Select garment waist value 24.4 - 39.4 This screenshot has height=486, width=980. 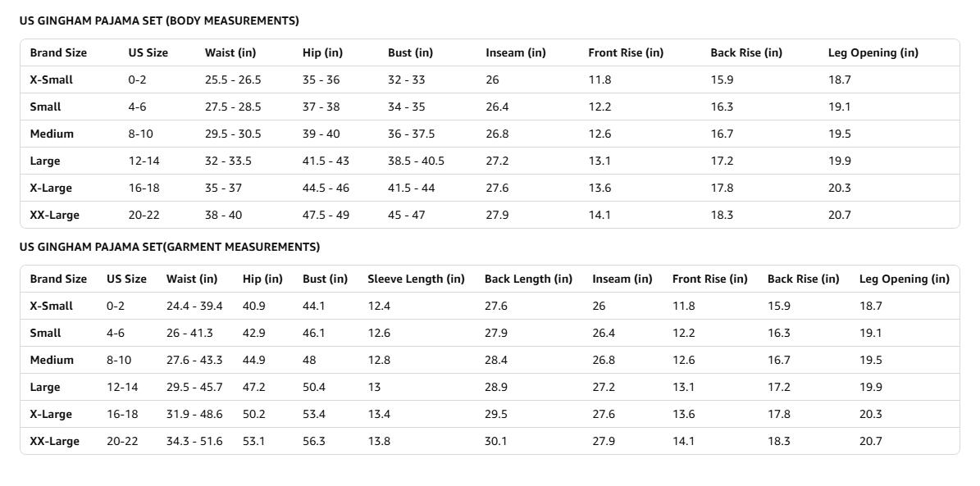(194, 306)
